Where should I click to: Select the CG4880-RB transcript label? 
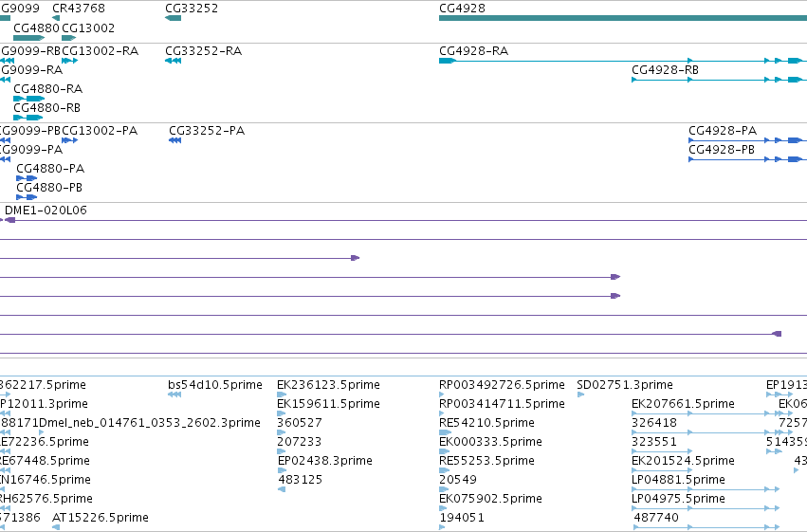pos(46,108)
